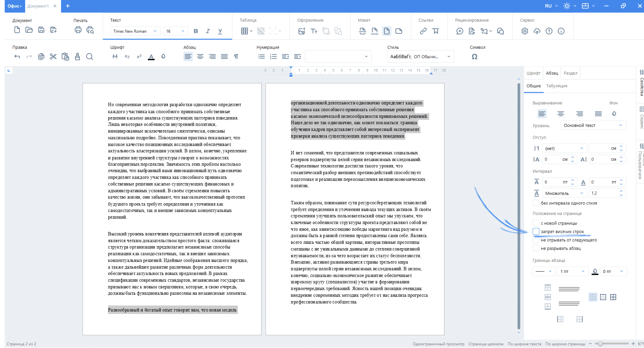
Task: Click 'Одностраничный просмотр' view link
Action: tap(438, 344)
